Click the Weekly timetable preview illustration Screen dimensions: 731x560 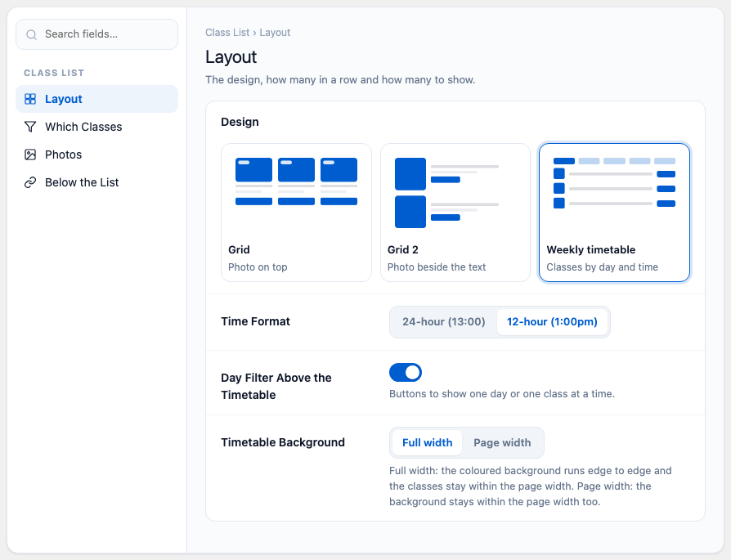coord(614,183)
